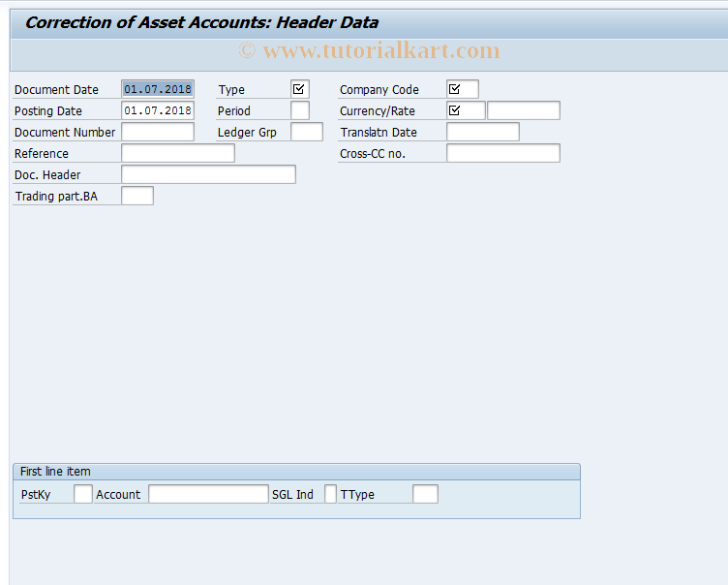Click the required Company Code field
This screenshot has width=728, height=585.
(463, 89)
